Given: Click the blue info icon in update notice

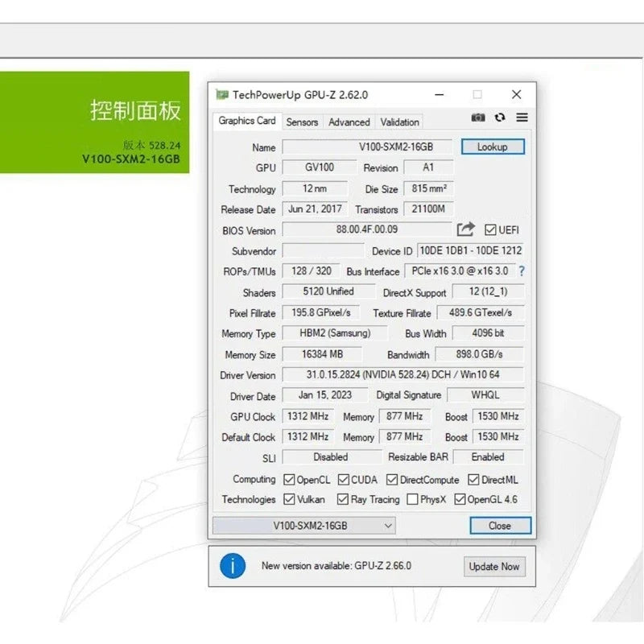Looking at the screenshot, I should (233, 566).
